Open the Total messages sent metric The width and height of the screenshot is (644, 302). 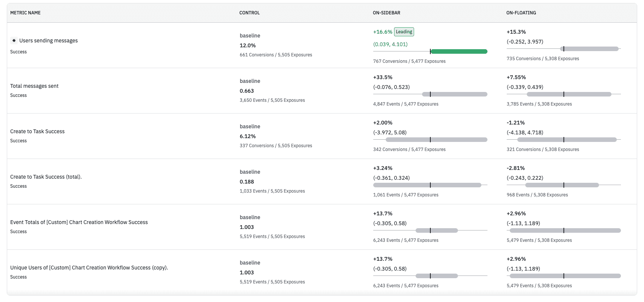point(34,86)
